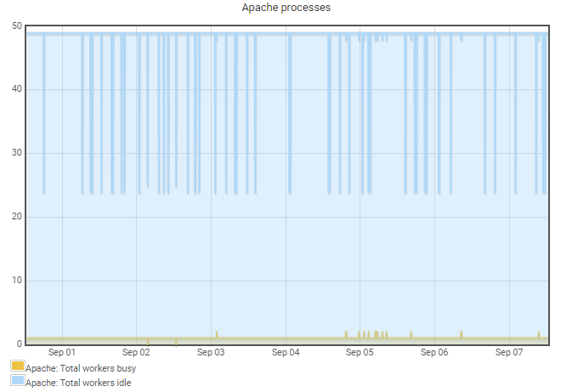
Task: Click the 50 y-axis value
Action: (17, 26)
